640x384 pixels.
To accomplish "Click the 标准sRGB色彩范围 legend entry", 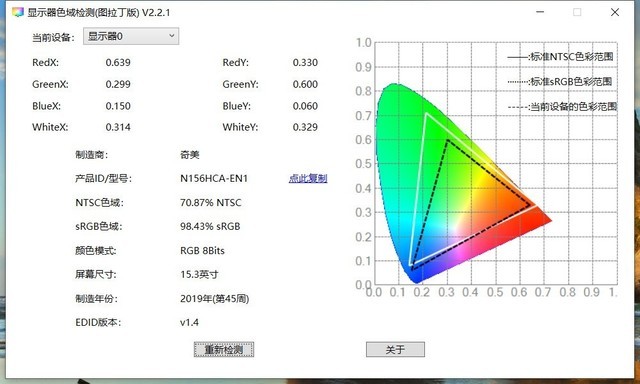I will [560, 82].
